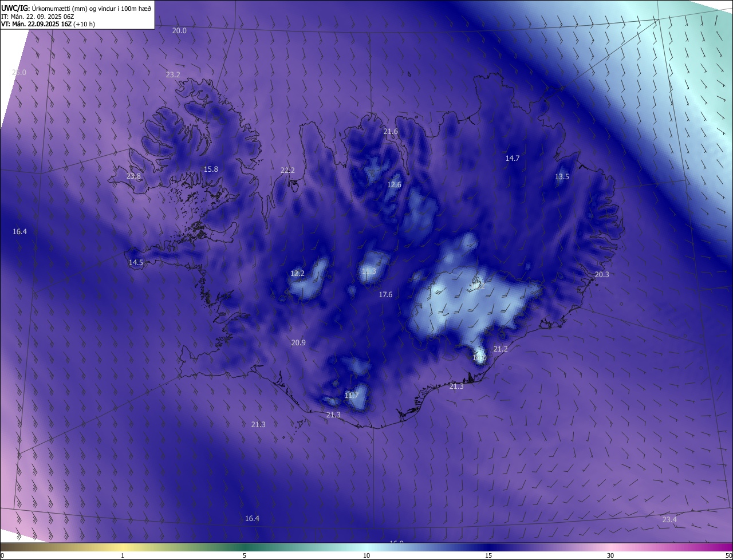
Task: Click the map value "13.5"
Action: coord(562,176)
